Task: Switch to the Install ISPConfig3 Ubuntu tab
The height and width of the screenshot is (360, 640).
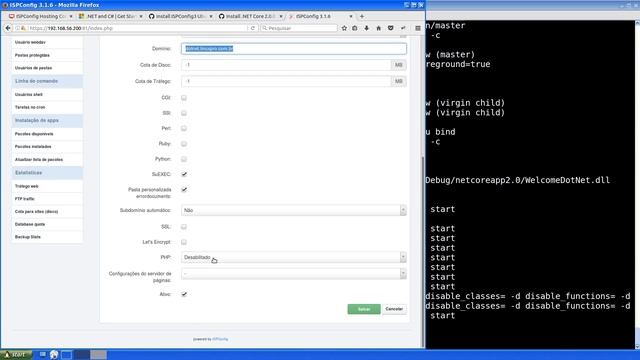Action: pos(180,16)
